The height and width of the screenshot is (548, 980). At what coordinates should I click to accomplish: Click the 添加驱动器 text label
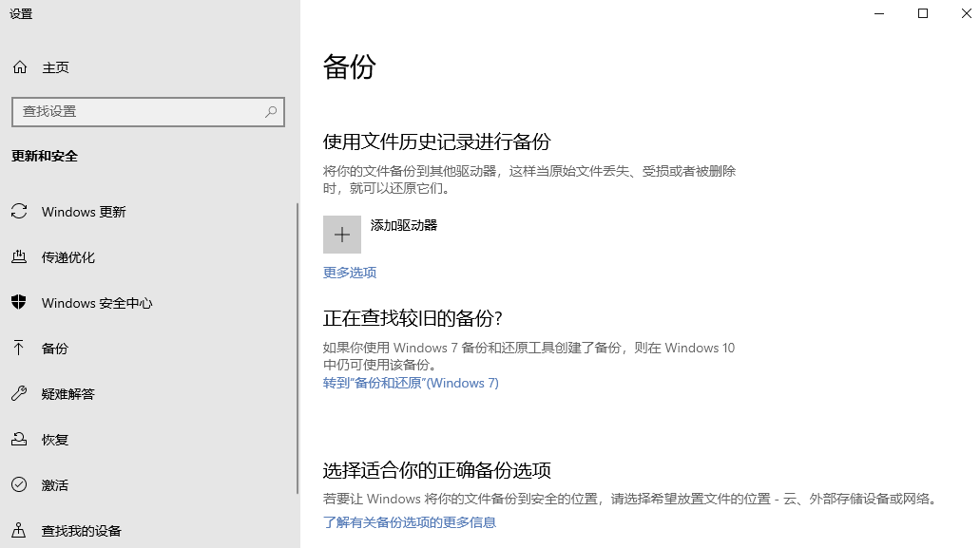[404, 226]
